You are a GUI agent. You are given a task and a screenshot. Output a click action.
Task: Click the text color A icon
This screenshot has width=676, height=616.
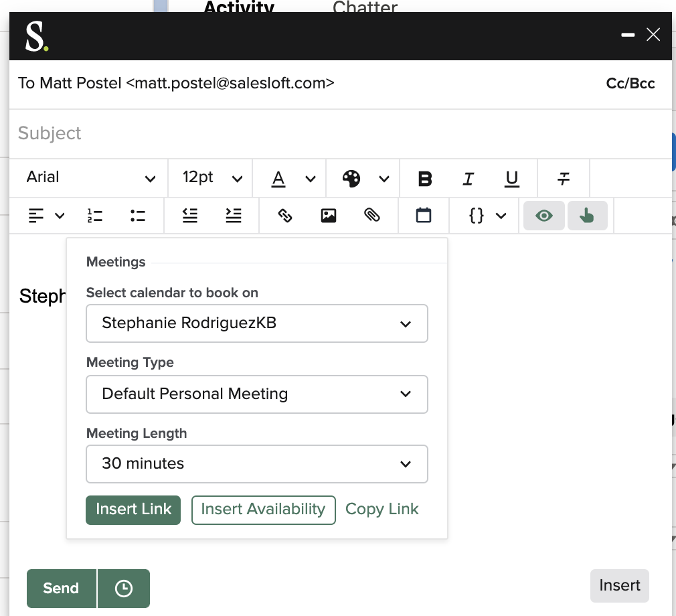point(278,178)
